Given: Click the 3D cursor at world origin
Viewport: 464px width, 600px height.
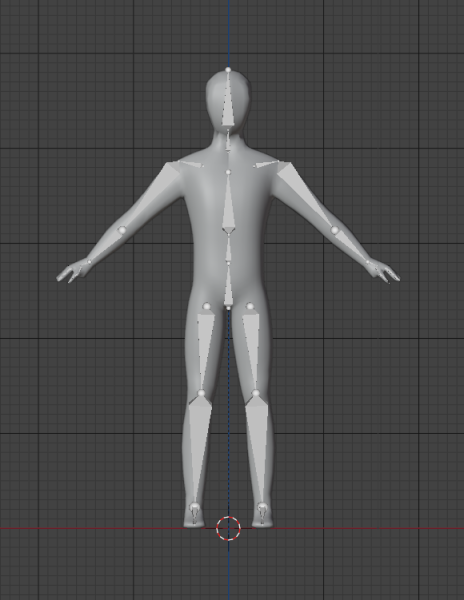Looking at the screenshot, I should tap(228, 528).
